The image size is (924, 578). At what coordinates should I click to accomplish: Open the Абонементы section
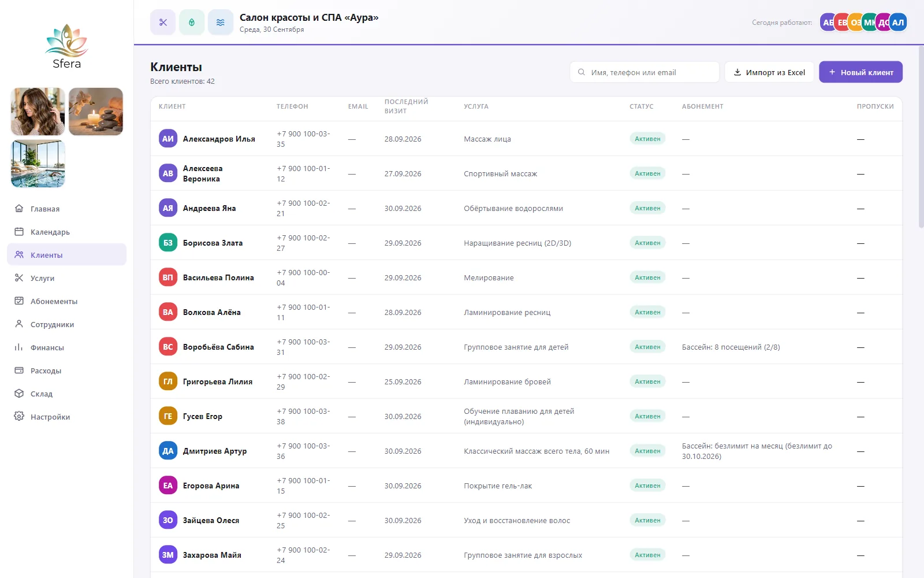pyautogui.click(x=66, y=301)
